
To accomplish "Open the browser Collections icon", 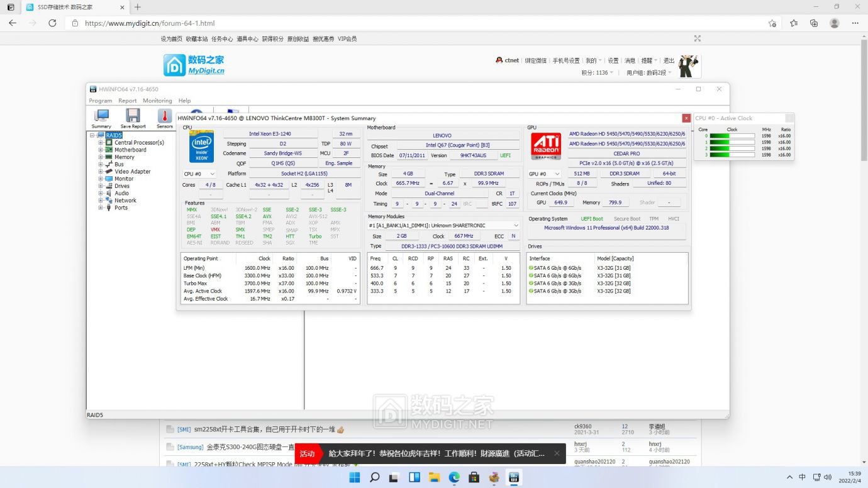I will (814, 23).
